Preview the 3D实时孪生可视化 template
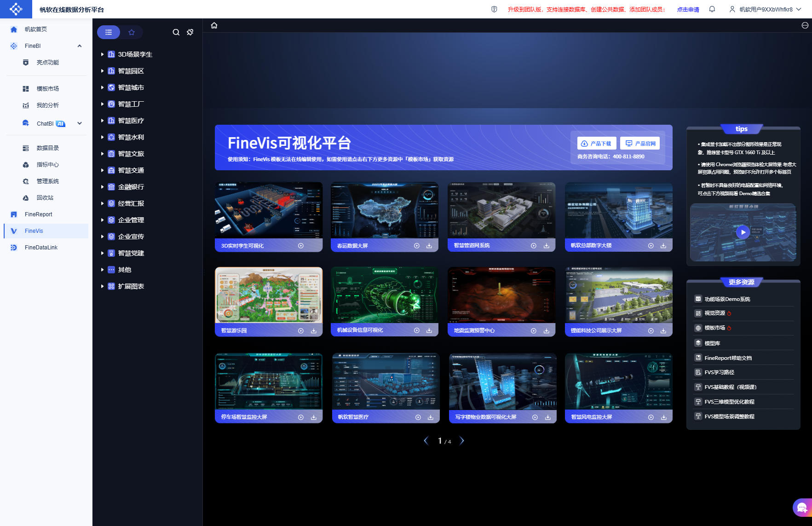 (x=301, y=246)
